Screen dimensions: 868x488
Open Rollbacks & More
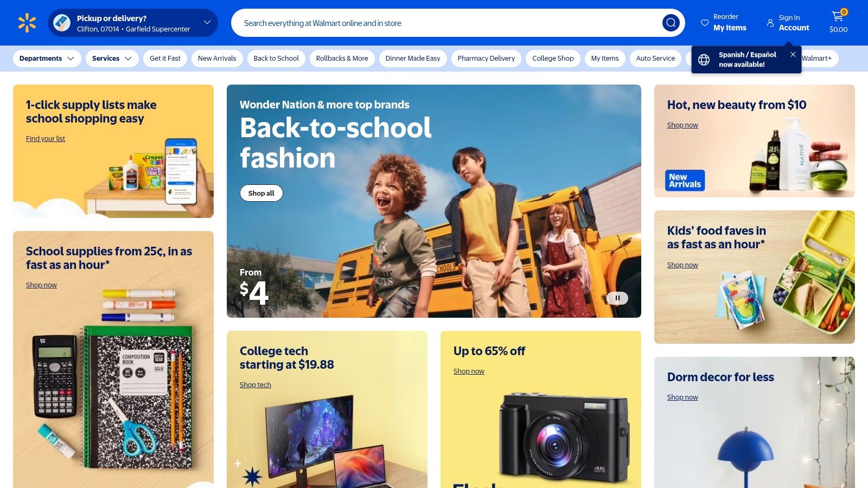click(x=342, y=59)
